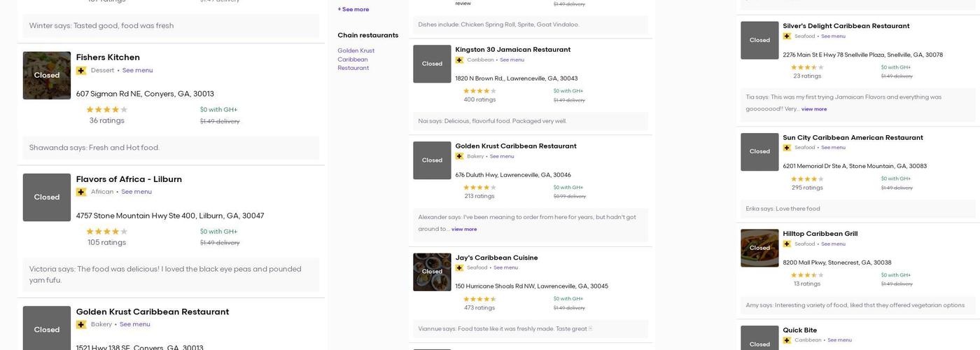The height and width of the screenshot is (350, 980).
Task: Click GH+ badge icon for Silver's Delight
Action: (x=787, y=36)
